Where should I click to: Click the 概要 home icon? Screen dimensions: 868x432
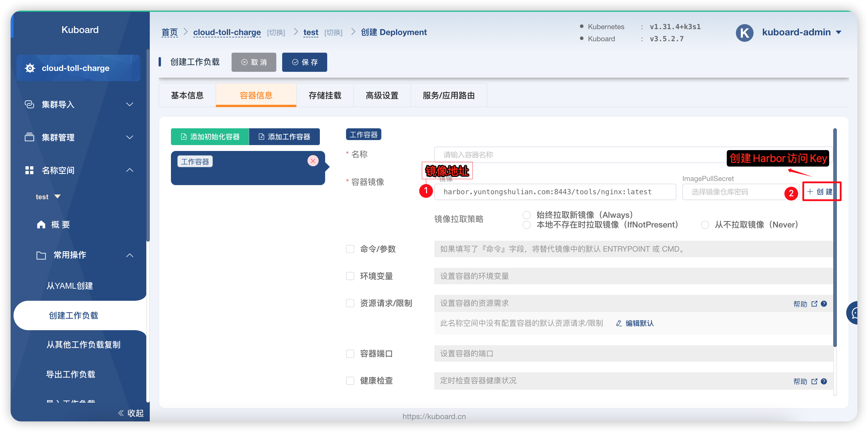pos(41,225)
